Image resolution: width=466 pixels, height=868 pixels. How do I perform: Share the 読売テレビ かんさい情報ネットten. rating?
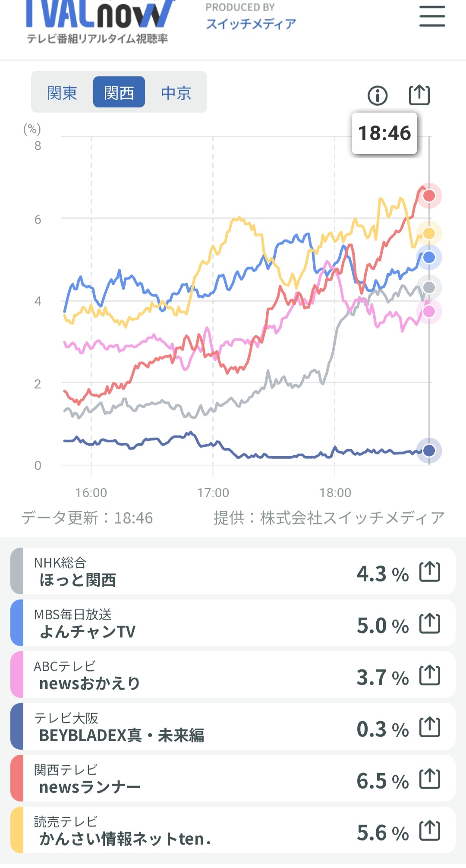[430, 830]
